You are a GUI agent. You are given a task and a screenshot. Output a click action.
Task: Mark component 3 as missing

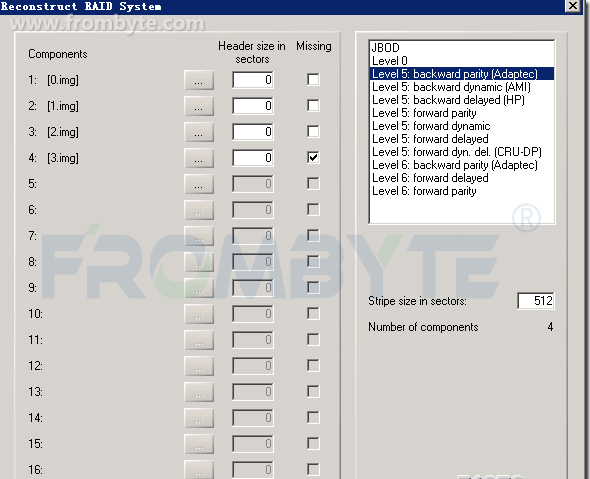tap(313, 131)
